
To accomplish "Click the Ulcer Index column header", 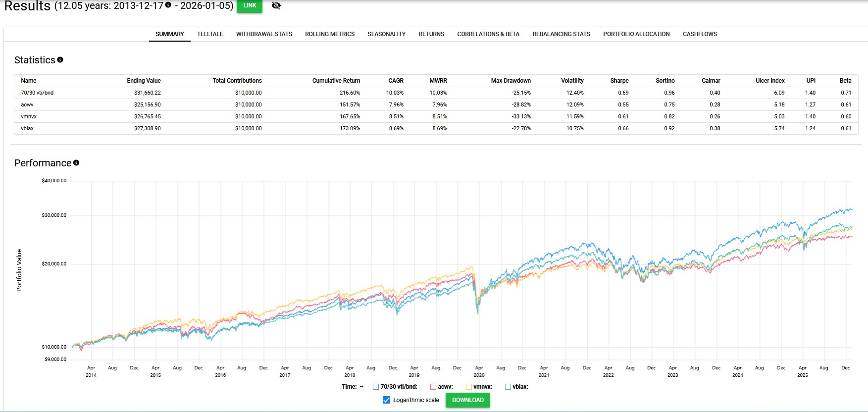I will (x=770, y=81).
